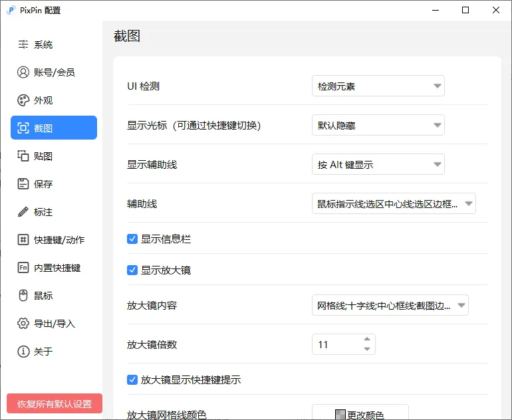512x420 pixels.
Task: Toggle the 显示放大镜 checkbox
Action: (132, 270)
